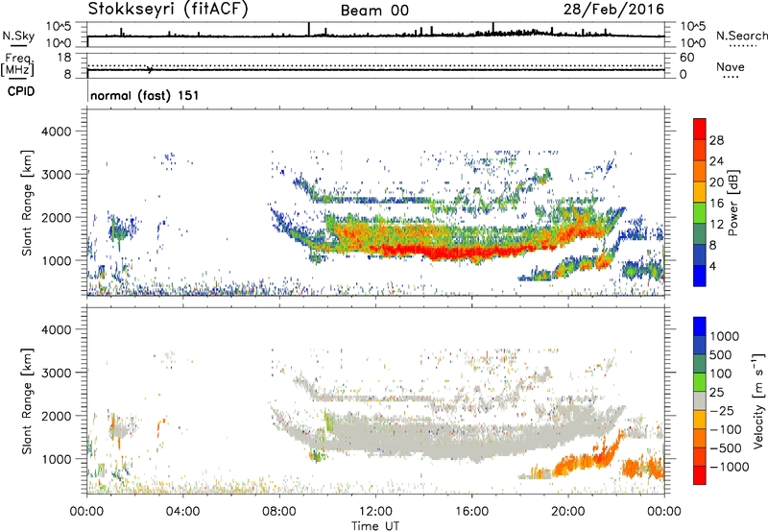Click the 'Power [dB]' color bar label
768x532 pixels.
coord(732,203)
